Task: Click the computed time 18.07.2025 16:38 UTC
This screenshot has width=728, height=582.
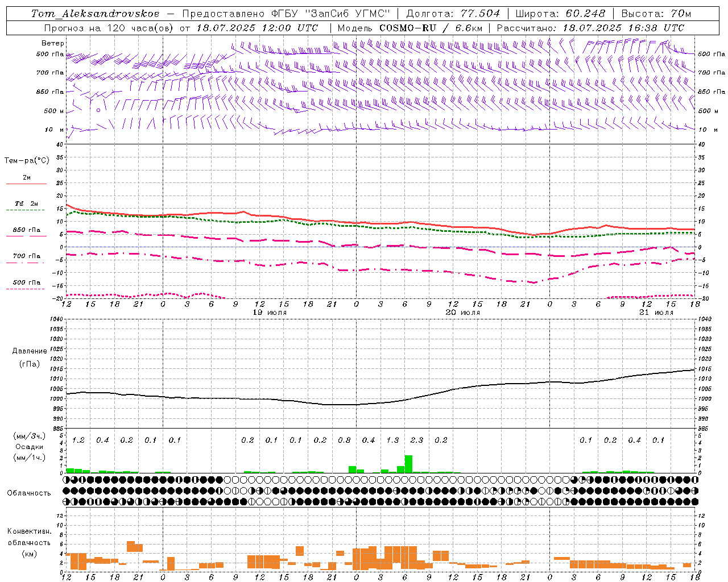Action: tap(623, 28)
